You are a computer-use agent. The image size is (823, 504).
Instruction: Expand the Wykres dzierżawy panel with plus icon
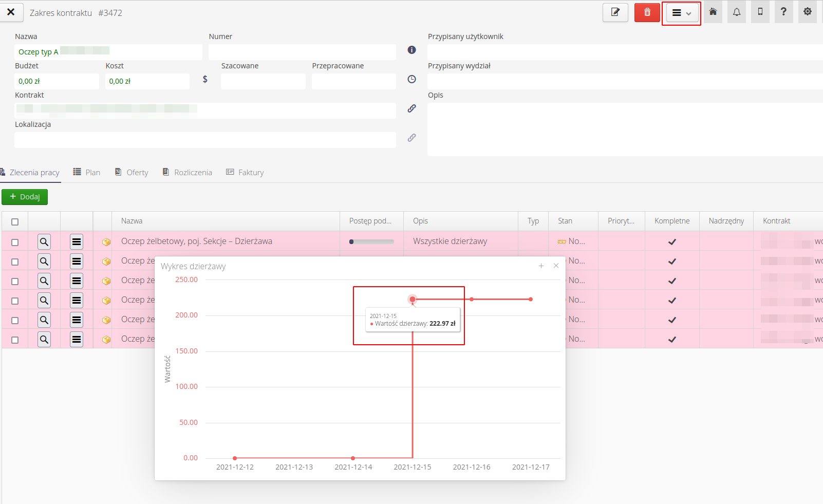pyautogui.click(x=541, y=266)
